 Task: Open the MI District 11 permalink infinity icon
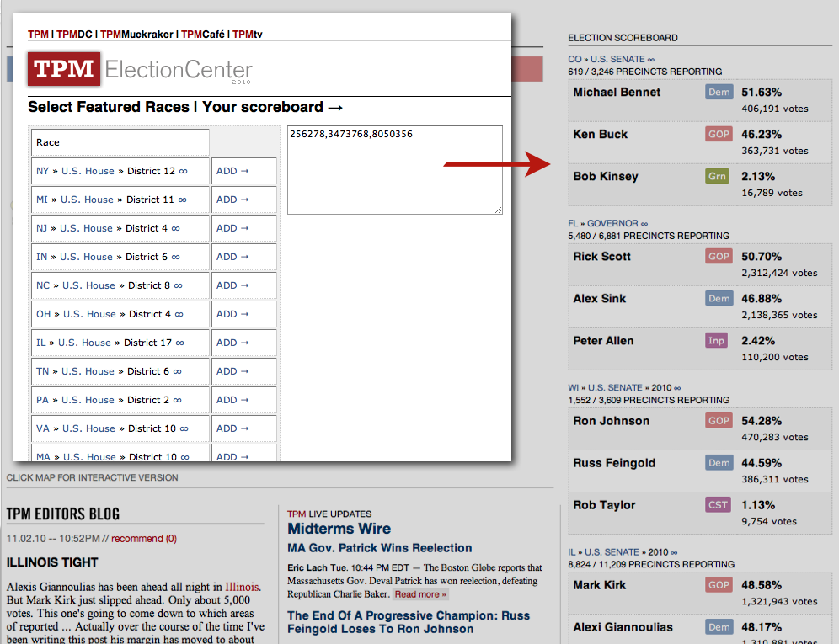pyautogui.click(x=183, y=200)
